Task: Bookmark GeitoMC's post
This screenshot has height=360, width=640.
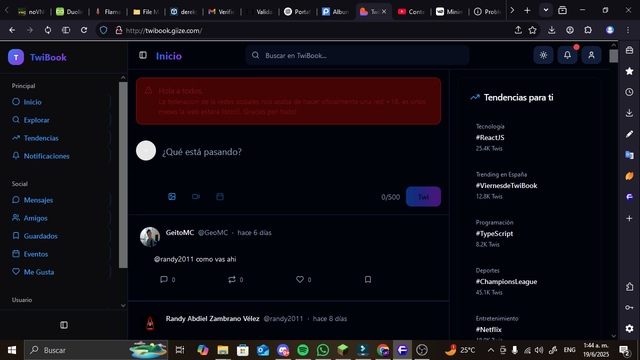Action: pos(368,280)
